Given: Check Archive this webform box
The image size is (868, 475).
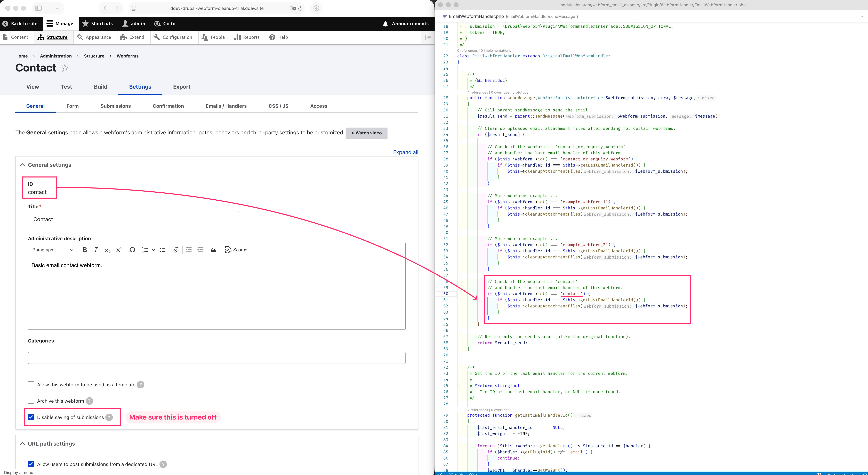Looking at the screenshot, I should point(31,401).
